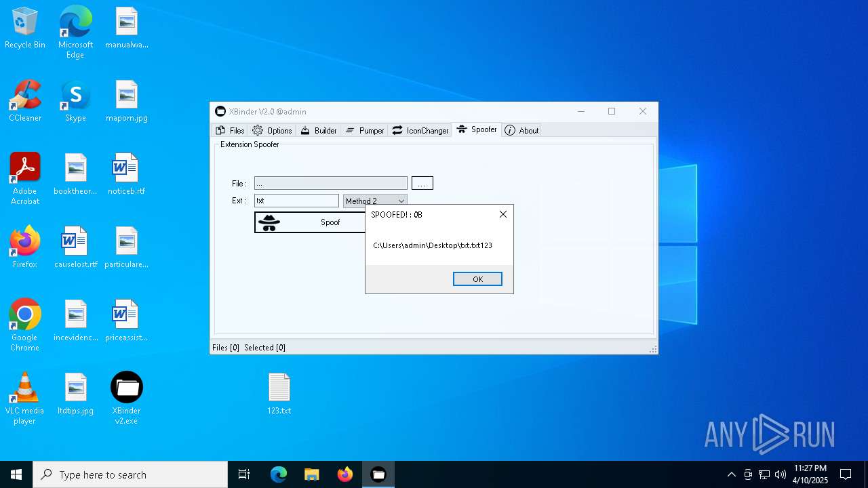Click the Spoof button
868x488 pixels.
coord(310,222)
